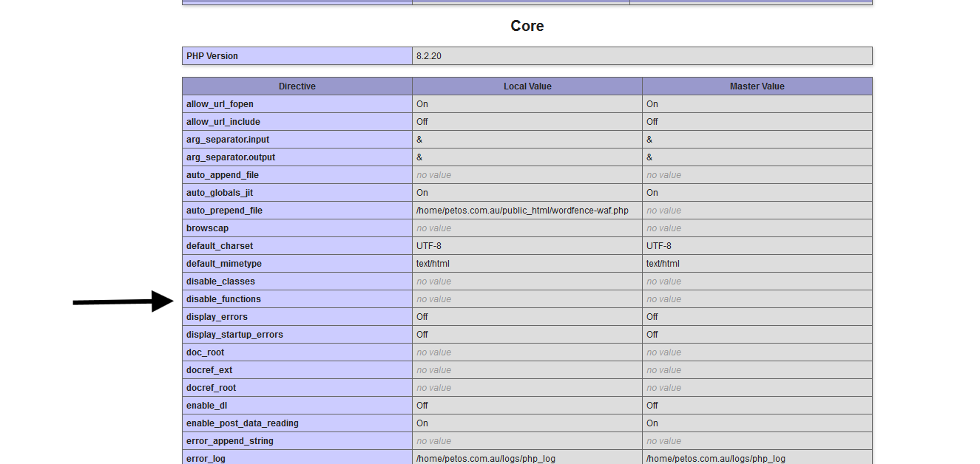Click the Local Value column header

pos(527,86)
